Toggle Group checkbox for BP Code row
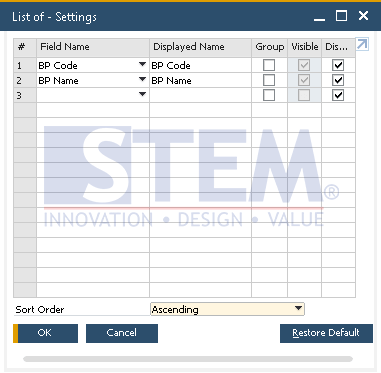This screenshot has height=373, width=381. click(x=269, y=65)
